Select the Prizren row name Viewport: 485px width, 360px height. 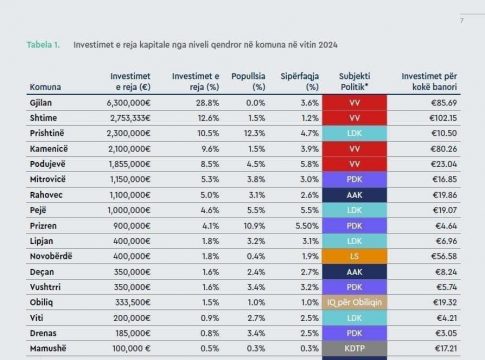(x=43, y=226)
